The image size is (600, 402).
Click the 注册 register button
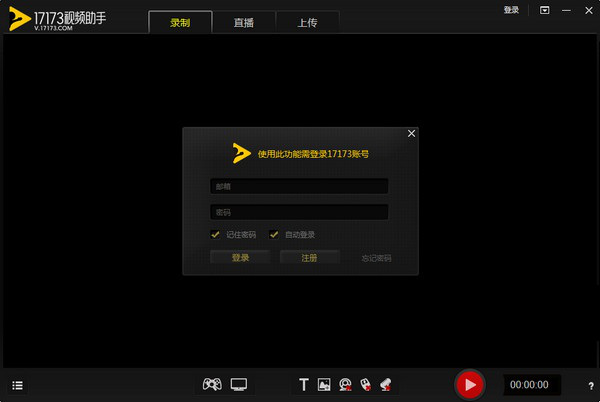point(310,257)
